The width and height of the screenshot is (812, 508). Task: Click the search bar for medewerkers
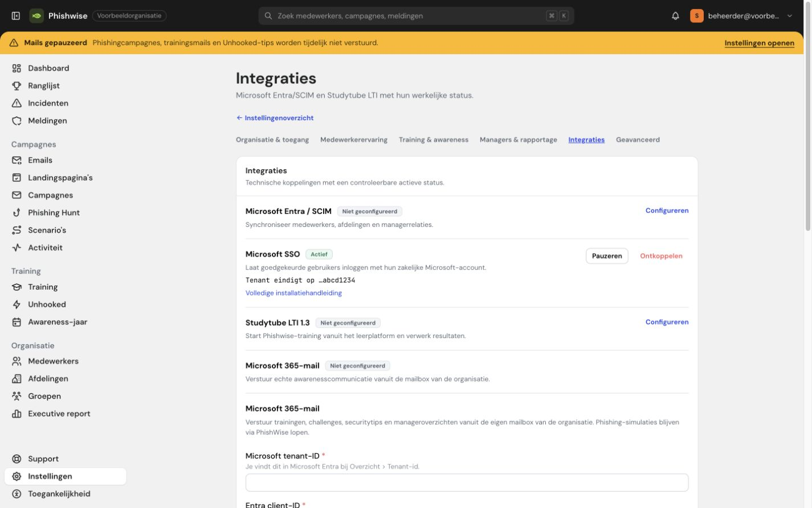click(x=416, y=16)
